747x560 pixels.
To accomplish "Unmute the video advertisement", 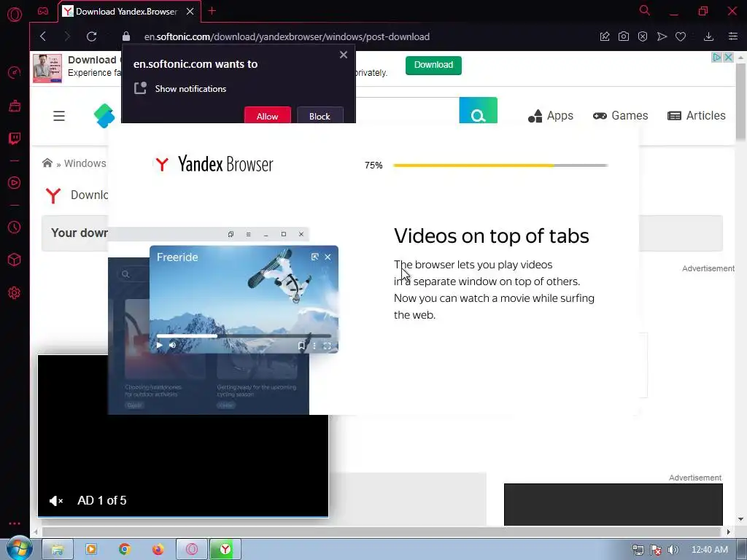I will pyautogui.click(x=56, y=500).
